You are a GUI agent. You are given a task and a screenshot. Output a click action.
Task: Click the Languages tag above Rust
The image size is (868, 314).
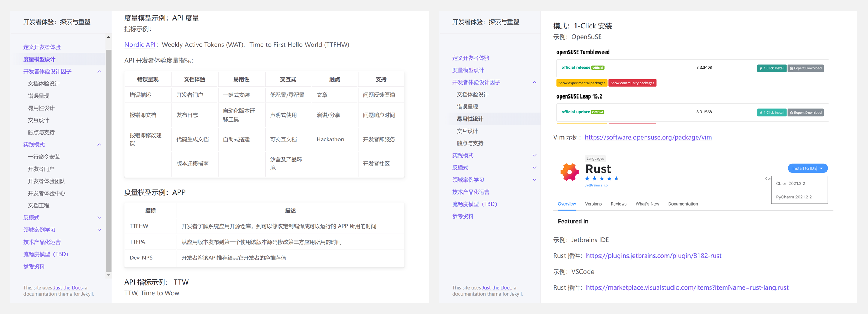(595, 159)
